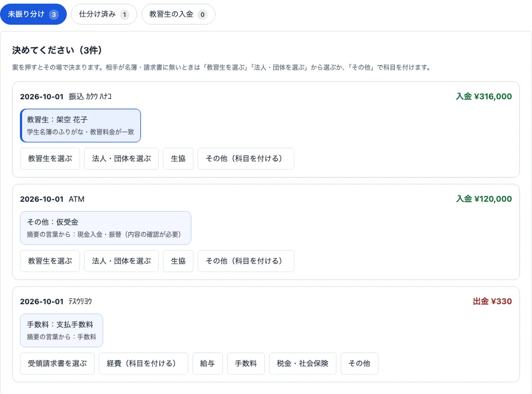Image resolution: width=532 pixels, height=394 pixels.
Task: Click the ATM description text
Action: pyautogui.click(x=77, y=199)
